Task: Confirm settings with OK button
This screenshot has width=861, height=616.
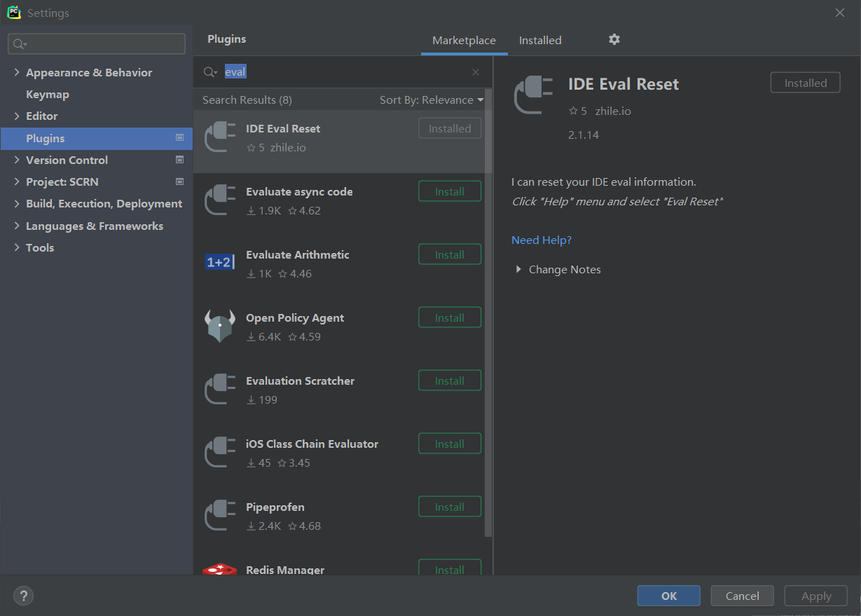Action: [x=669, y=596]
